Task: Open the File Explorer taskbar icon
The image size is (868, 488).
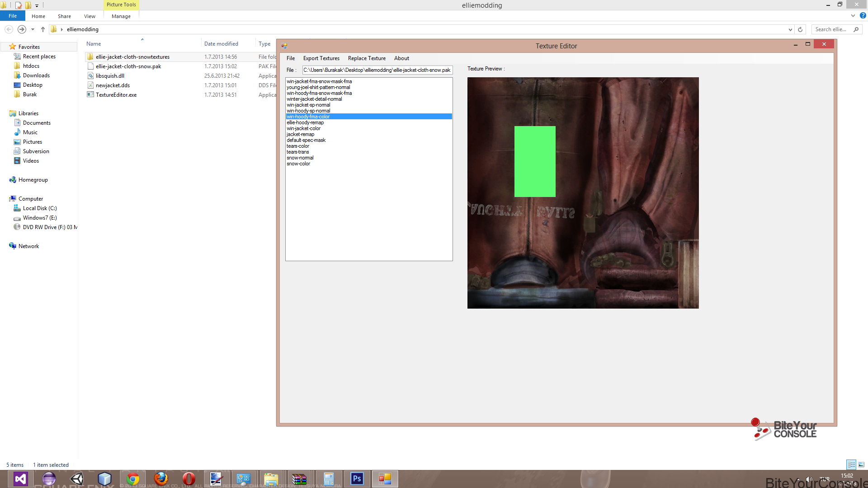Action: click(271, 479)
